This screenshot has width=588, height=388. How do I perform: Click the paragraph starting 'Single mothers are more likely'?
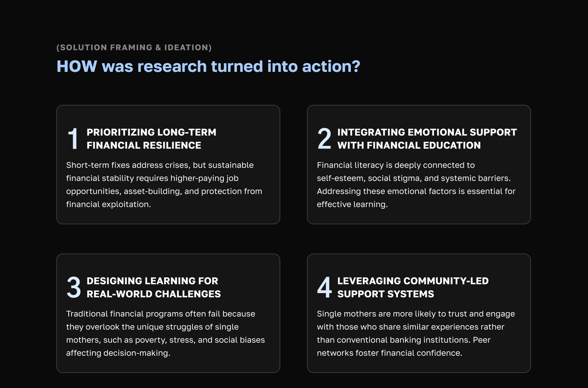[416, 333]
